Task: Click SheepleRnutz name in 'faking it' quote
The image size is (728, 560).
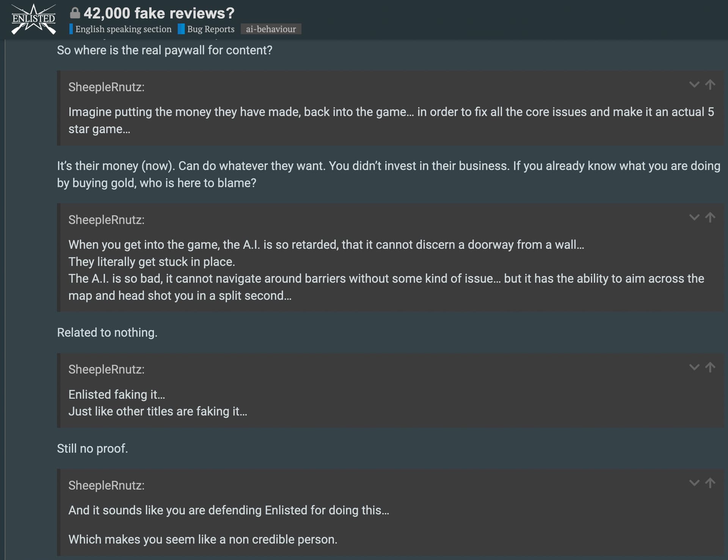Action: tap(106, 370)
